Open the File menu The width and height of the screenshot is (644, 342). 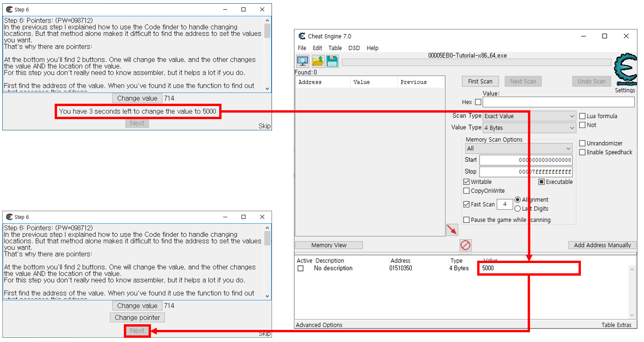pyautogui.click(x=302, y=48)
